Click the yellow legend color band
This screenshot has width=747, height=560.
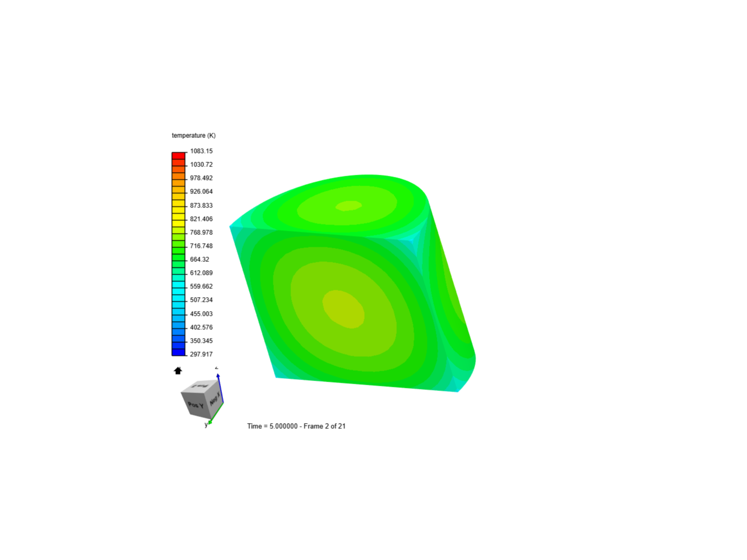pyautogui.click(x=178, y=217)
